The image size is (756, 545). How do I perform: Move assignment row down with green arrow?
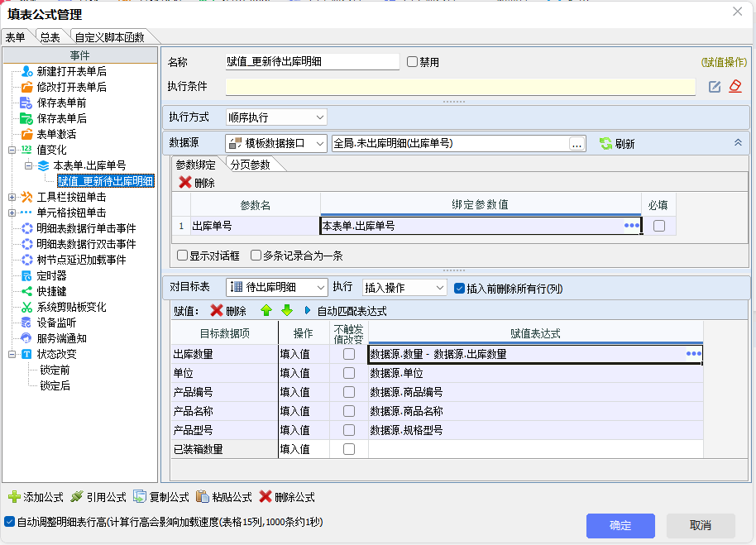287,311
